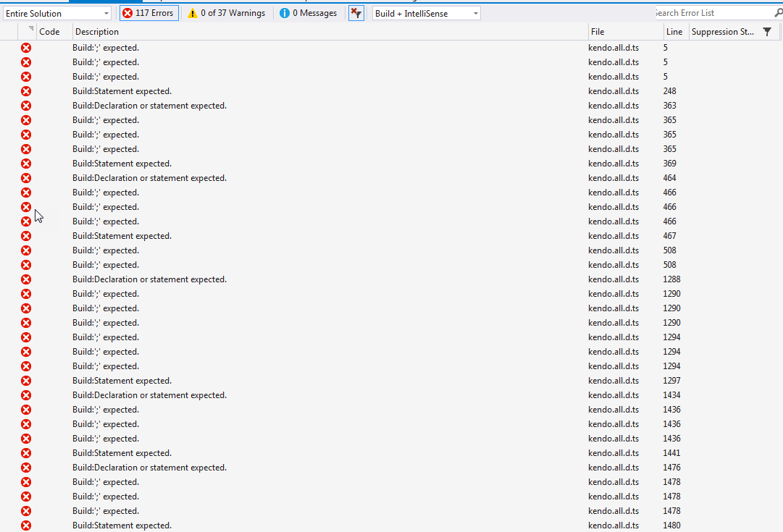Click kendo.all.d.ts file cell on line 248 row
This screenshot has width=783, height=532.
(614, 91)
